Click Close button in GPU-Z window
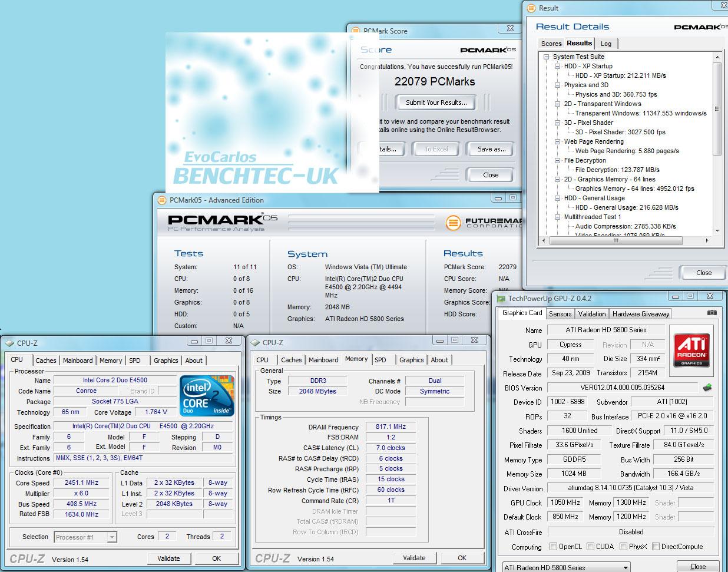 [x=698, y=567]
